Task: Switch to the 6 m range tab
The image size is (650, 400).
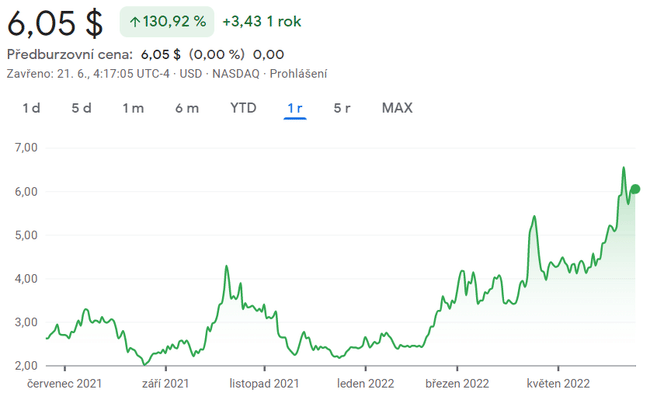Action: (x=186, y=108)
